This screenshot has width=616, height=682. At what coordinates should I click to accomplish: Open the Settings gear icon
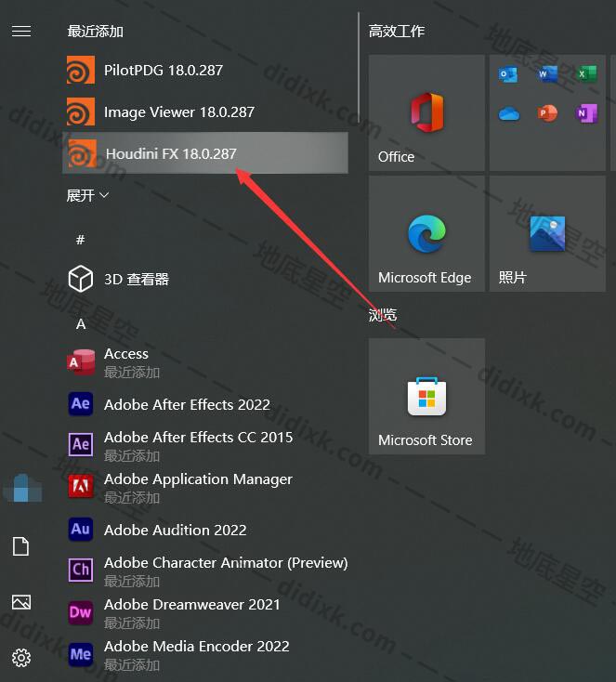[21, 658]
